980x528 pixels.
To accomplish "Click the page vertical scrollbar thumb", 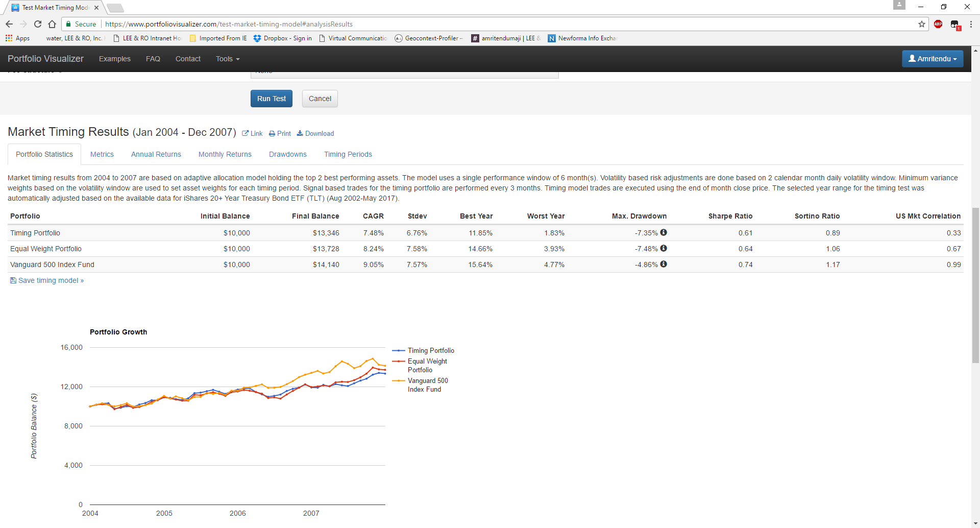I will (x=975, y=285).
